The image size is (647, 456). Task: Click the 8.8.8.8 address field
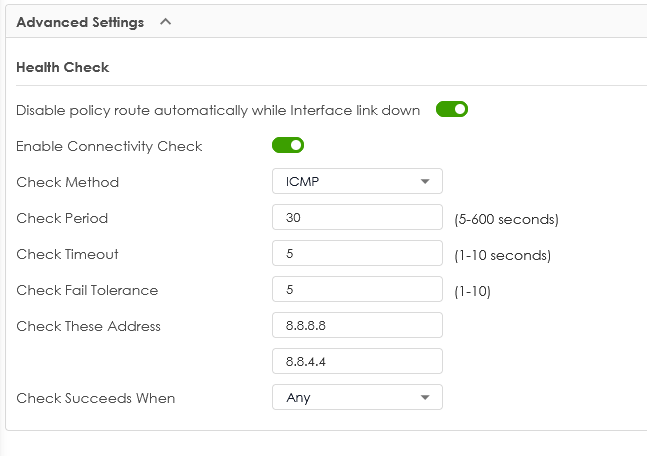[x=357, y=325]
